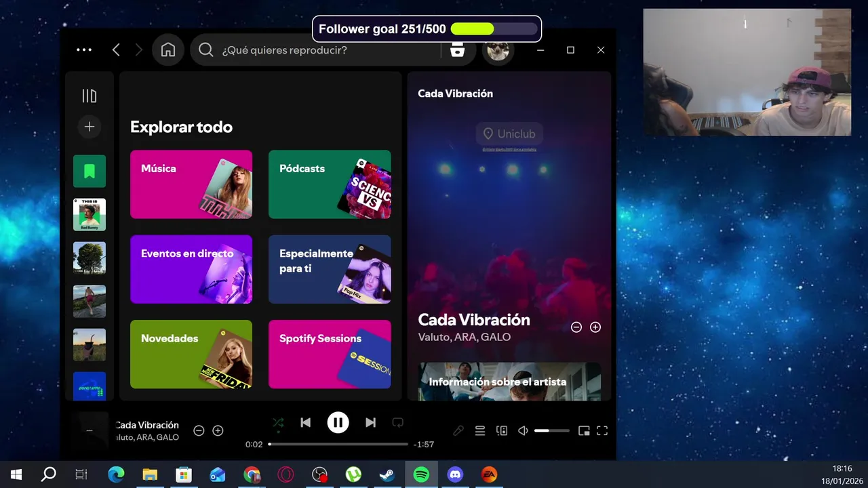Open Windows taskbar search
The image size is (868, 488).
point(49,474)
